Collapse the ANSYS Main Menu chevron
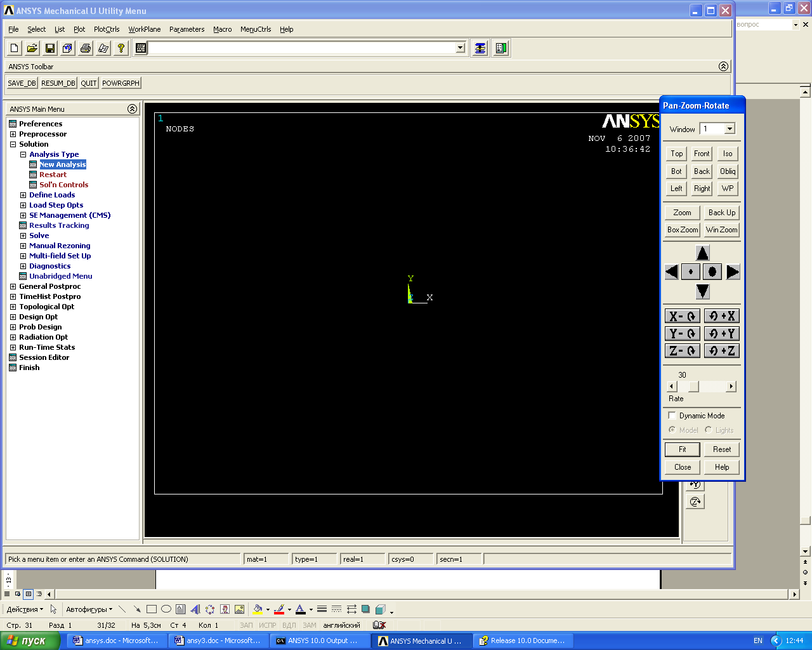812x650 pixels. [x=132, y=109]
